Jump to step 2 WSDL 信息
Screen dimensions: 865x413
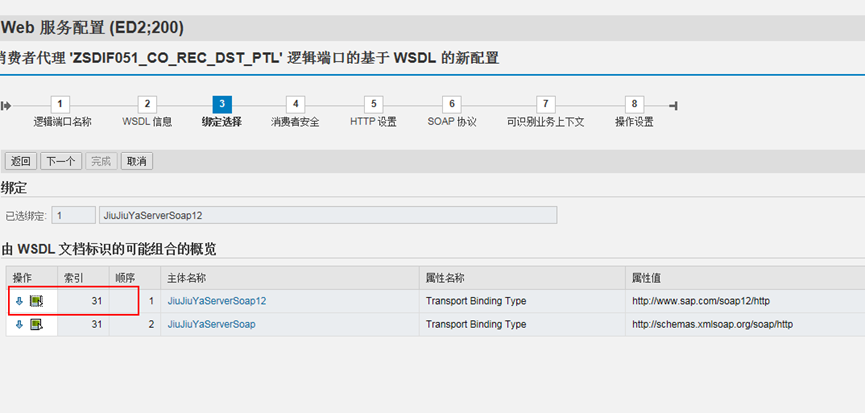click(x=147, y=104)
